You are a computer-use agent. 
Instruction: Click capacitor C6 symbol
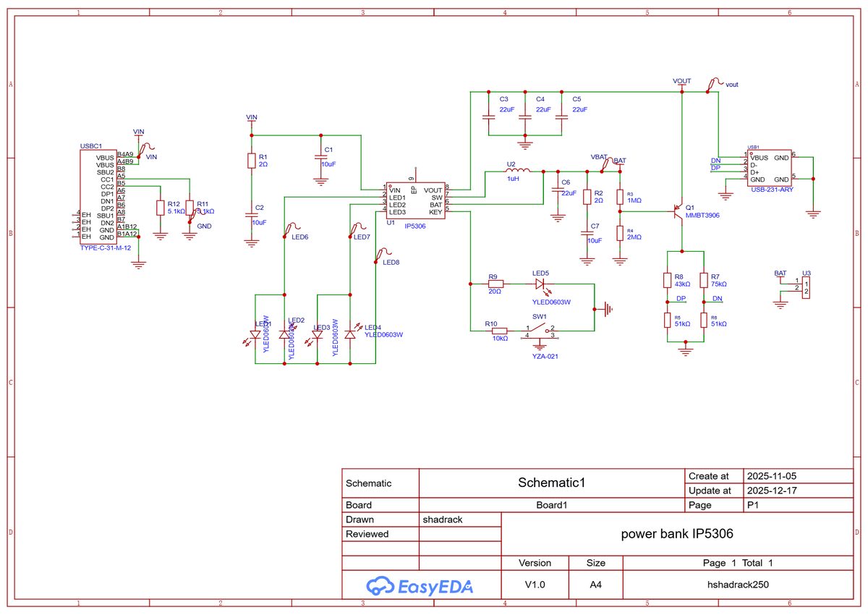coord(557,190)
